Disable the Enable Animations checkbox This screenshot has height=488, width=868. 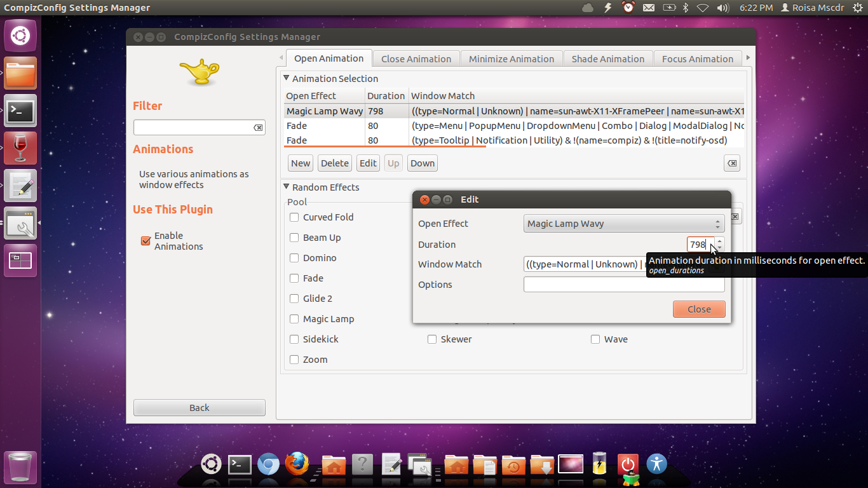click(146, 241)
